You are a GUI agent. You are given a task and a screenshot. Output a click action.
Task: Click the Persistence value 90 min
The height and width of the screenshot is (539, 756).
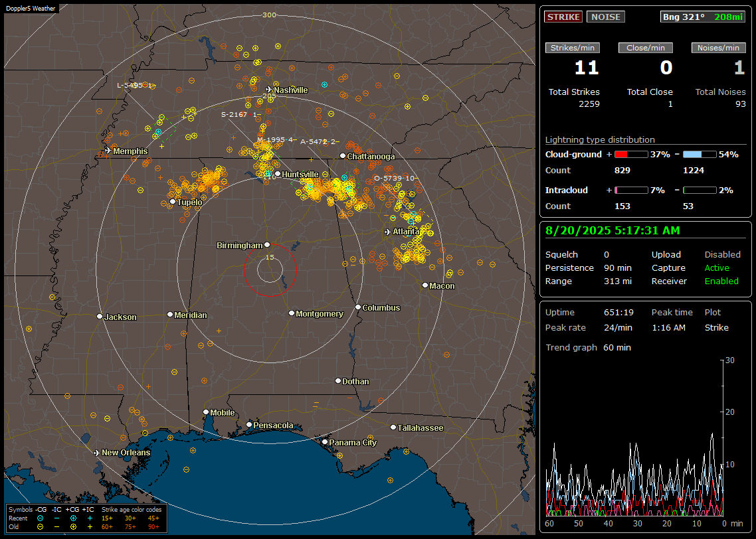click(618, 268)
